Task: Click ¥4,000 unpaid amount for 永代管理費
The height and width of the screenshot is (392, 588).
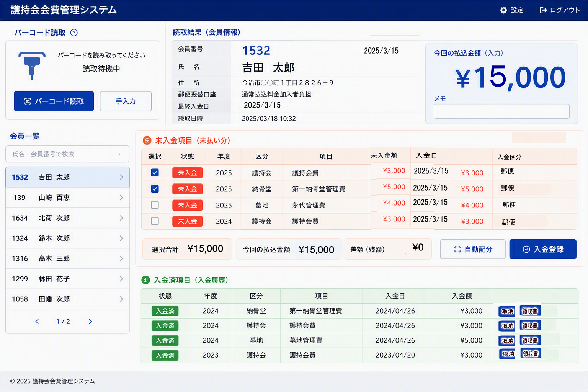Action: [394, 203]
